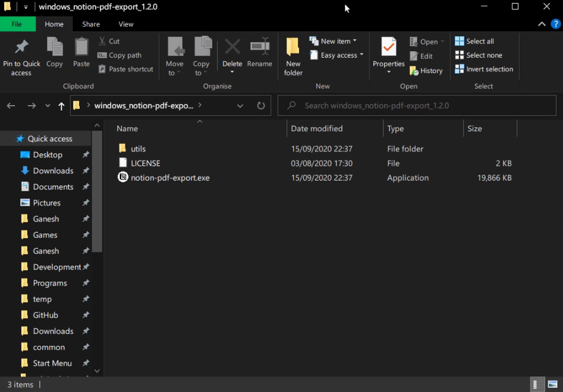
Task: Click Copy path in Clipboard group
Action: coord(119,55)
